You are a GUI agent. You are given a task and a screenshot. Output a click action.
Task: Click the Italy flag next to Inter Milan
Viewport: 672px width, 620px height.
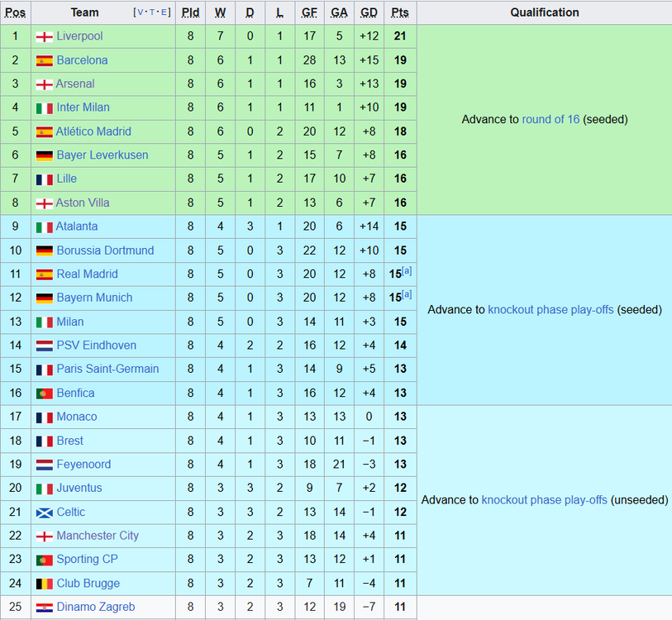(44, 108)
